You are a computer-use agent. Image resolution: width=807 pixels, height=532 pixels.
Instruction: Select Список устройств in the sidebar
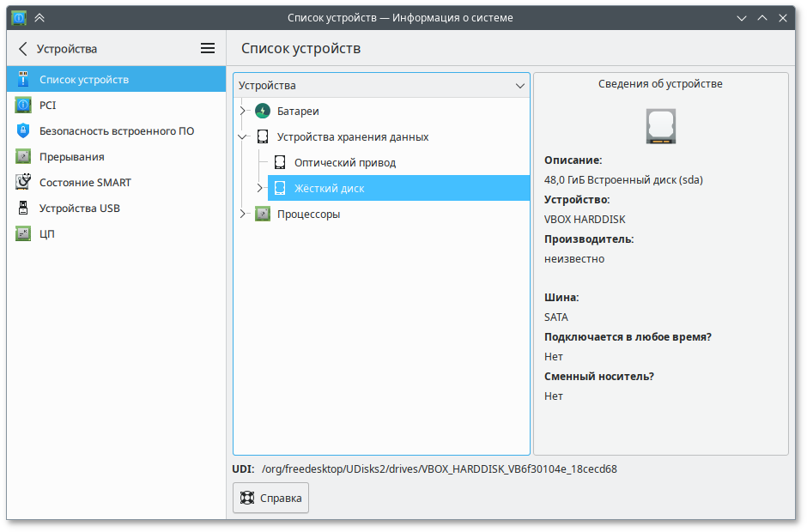click(84, 79)
